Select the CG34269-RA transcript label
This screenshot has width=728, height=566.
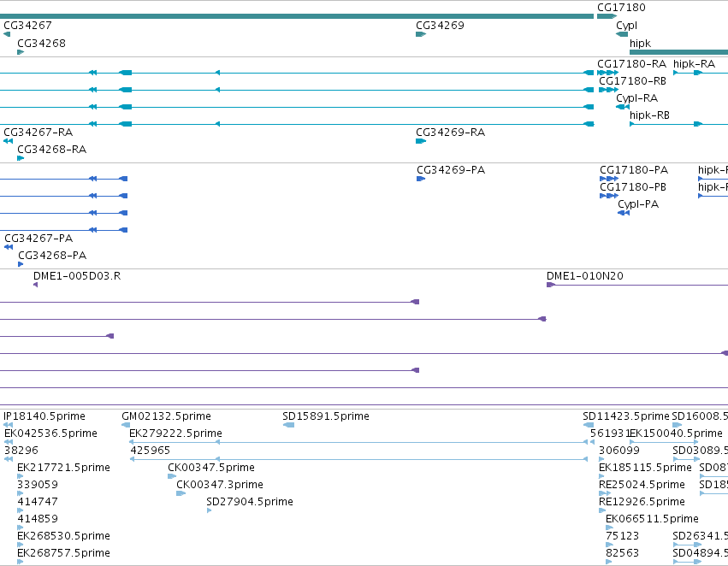(450, 133)
